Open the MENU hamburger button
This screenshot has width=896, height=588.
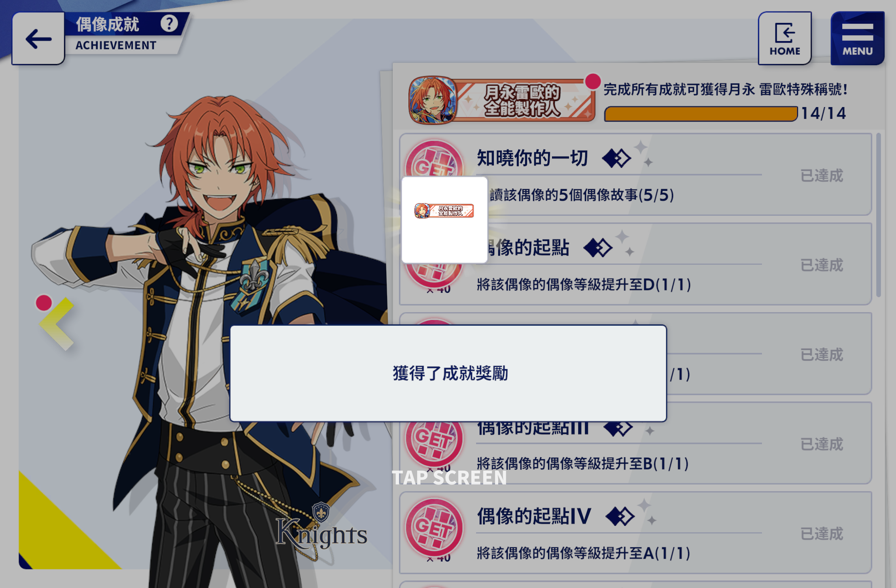click(x=857, y=38)
